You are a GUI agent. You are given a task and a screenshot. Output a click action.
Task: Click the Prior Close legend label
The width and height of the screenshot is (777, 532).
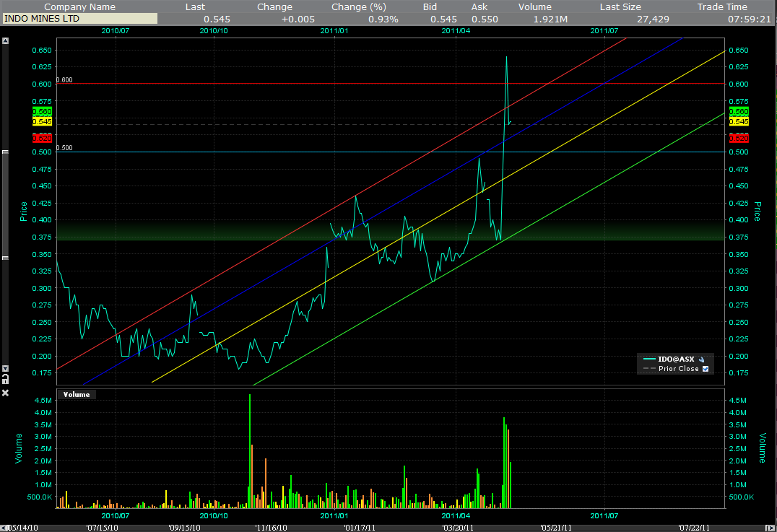coord(678,369)
